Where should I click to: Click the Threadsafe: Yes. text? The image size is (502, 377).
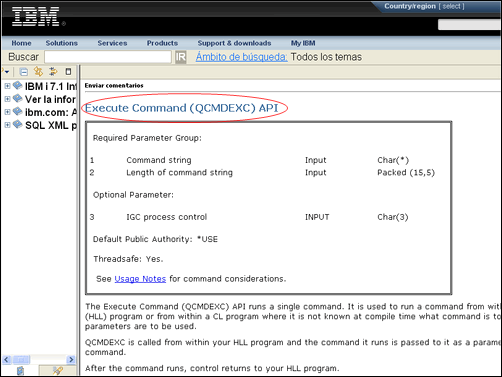pos(128,259)
